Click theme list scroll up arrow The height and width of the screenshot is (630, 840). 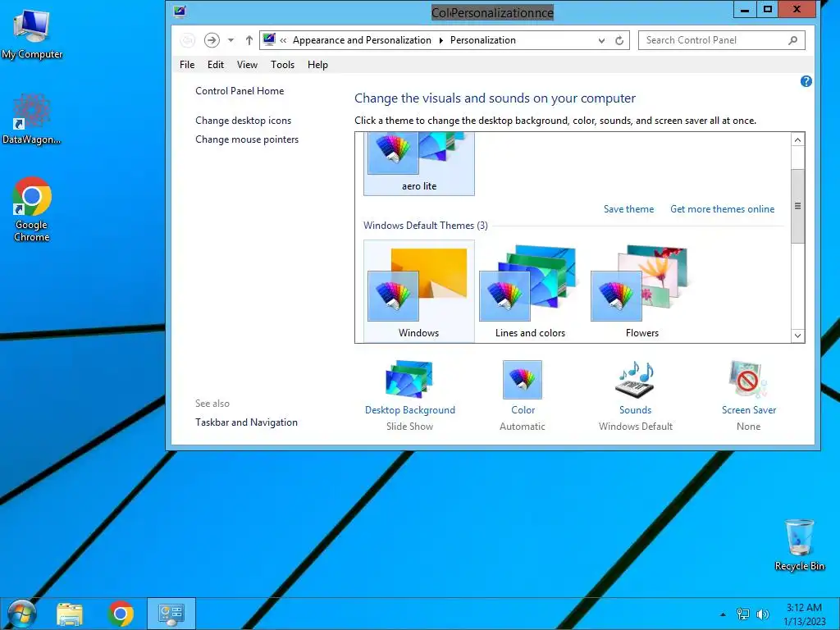point(797,139)
